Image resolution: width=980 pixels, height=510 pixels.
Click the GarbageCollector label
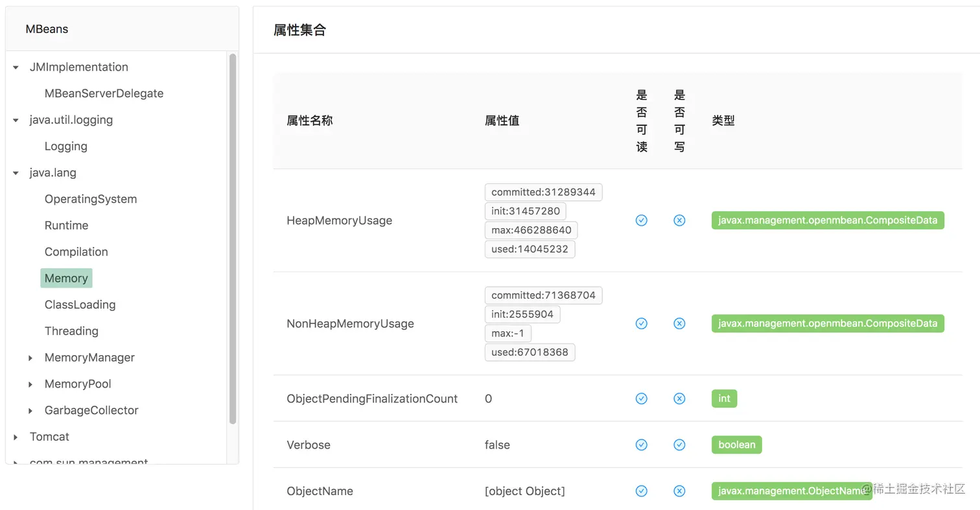click(x=91, y=411)
